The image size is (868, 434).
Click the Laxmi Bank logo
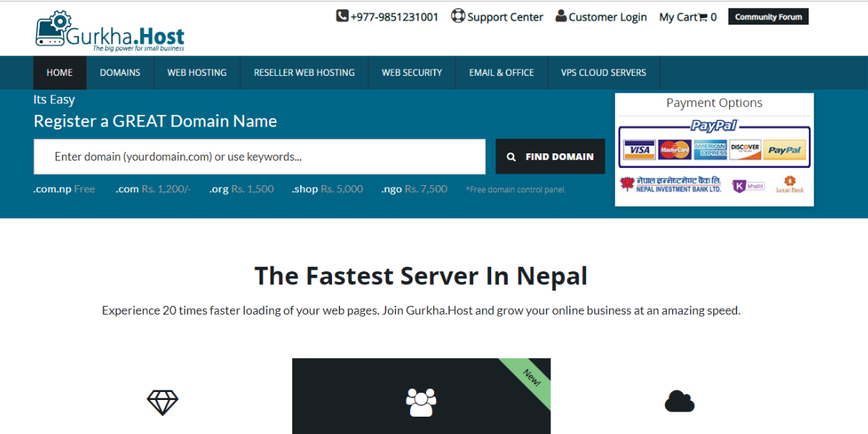[790, 184]
